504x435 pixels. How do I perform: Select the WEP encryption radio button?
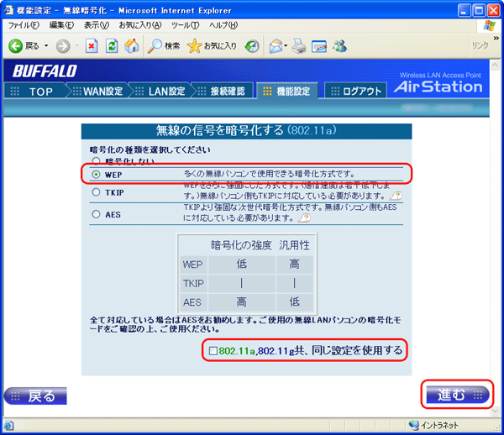coord(97,174)
